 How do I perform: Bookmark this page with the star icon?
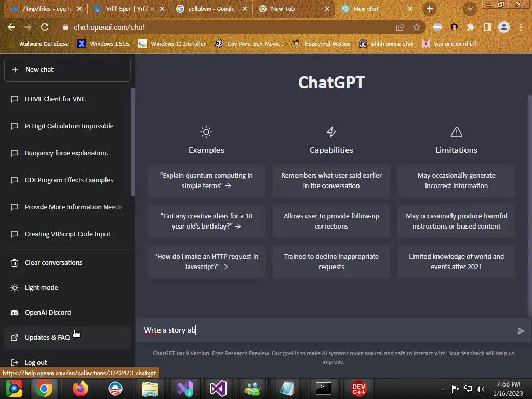click(x=417, y=28)
